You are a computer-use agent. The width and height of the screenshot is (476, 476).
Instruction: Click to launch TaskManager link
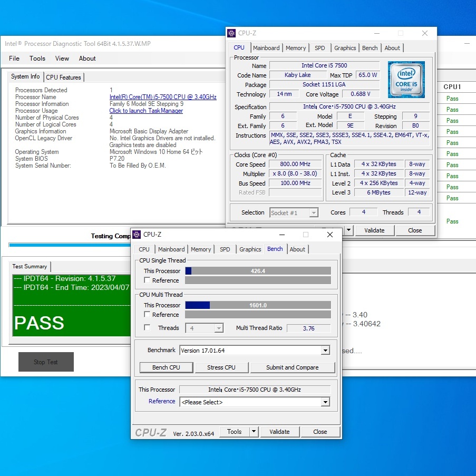coord(146,111)
